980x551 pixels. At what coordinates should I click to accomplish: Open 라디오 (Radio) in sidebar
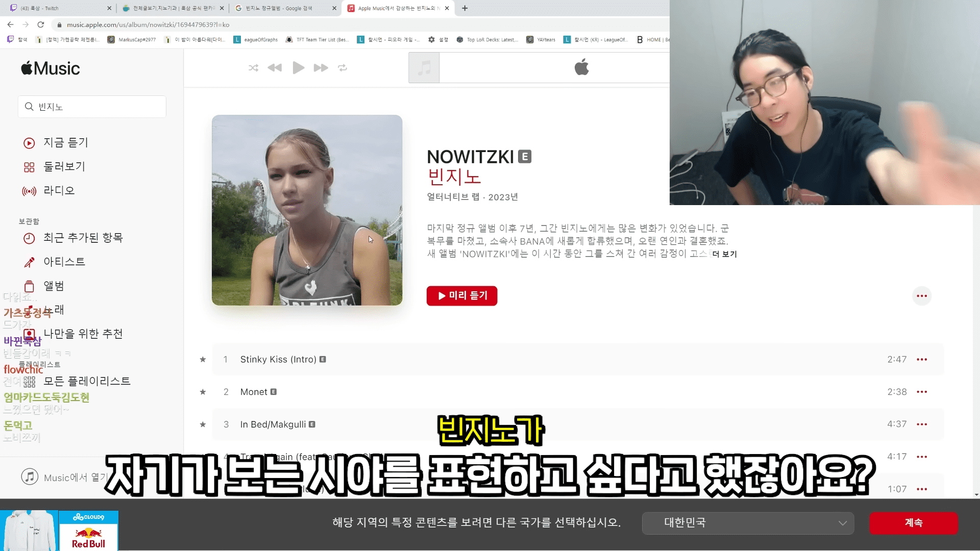pyautogui.click(x=59, y=191)
